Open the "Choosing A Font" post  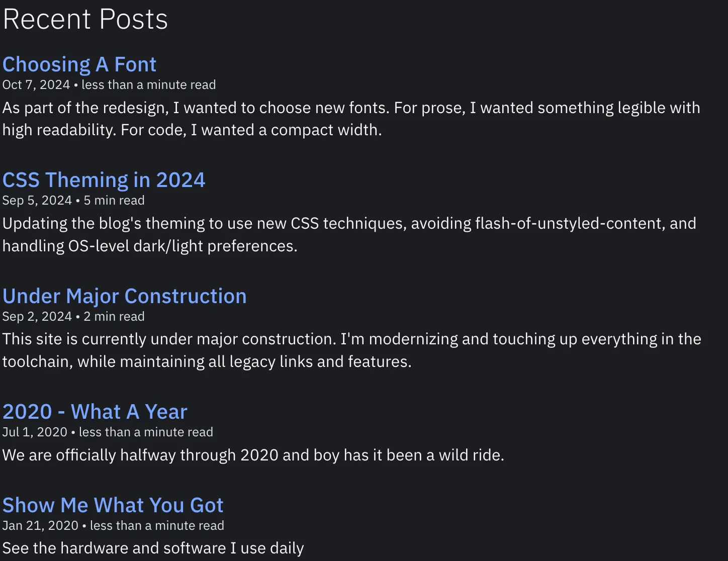pyautogui.click(x=79, y=65)
